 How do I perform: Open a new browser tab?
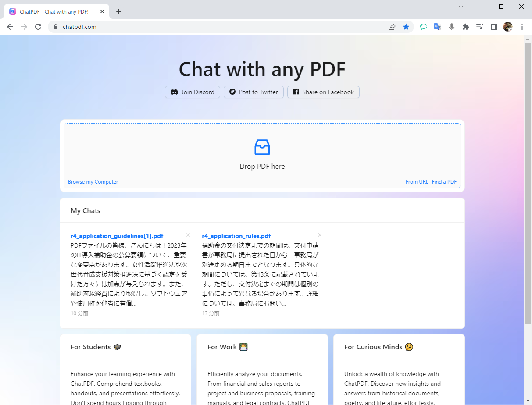point(119,12)
